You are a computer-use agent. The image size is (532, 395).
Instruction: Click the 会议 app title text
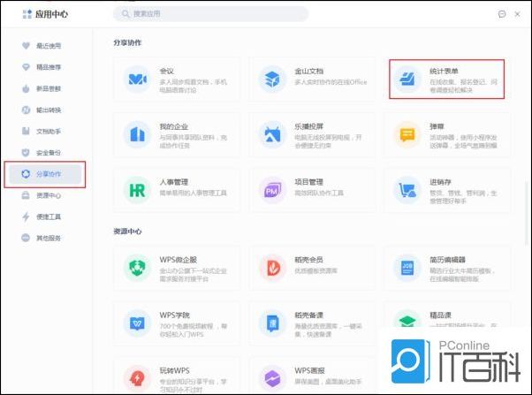[167, 71]
